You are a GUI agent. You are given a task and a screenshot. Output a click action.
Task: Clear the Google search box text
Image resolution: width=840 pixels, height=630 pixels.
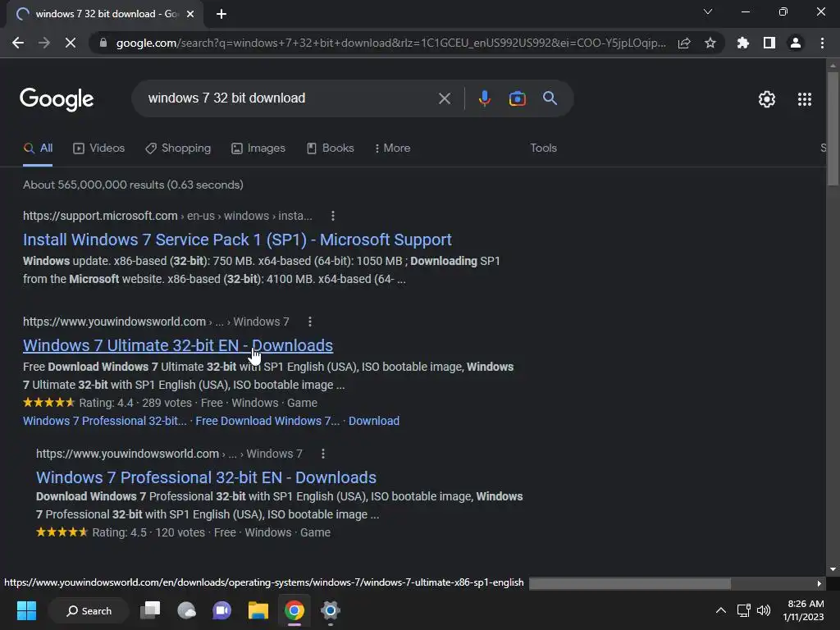445,98
